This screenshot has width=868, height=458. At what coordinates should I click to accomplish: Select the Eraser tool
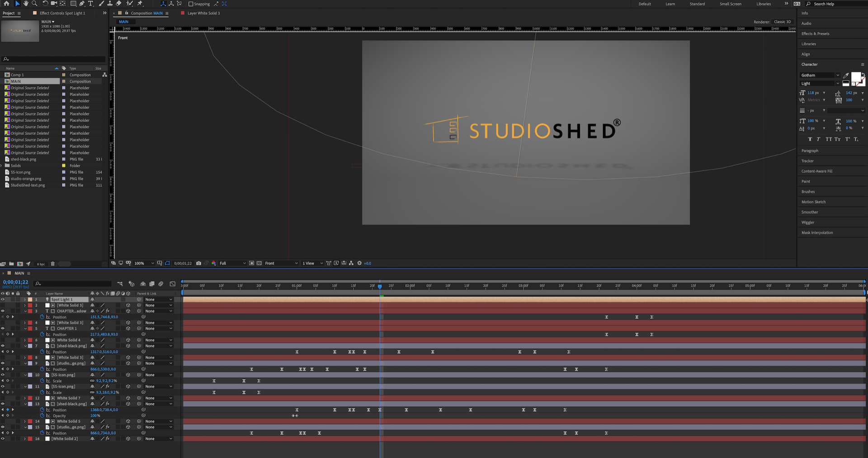tap(118, 4)
